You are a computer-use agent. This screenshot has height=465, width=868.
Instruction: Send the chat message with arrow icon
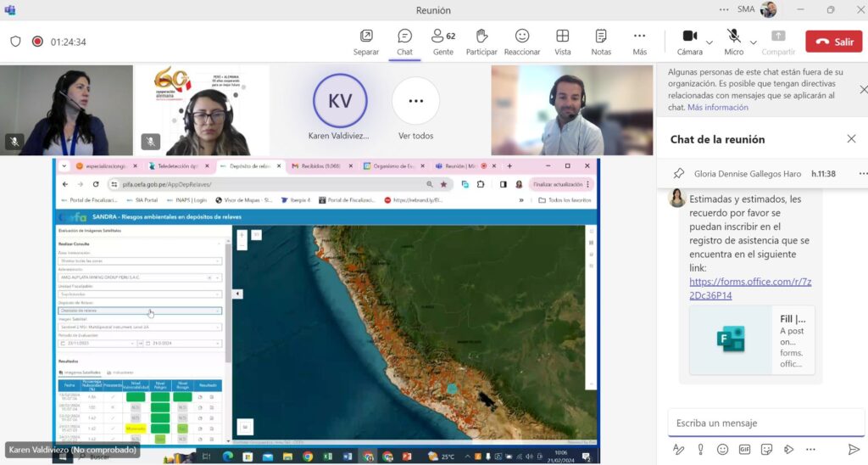tap(854, 449)
